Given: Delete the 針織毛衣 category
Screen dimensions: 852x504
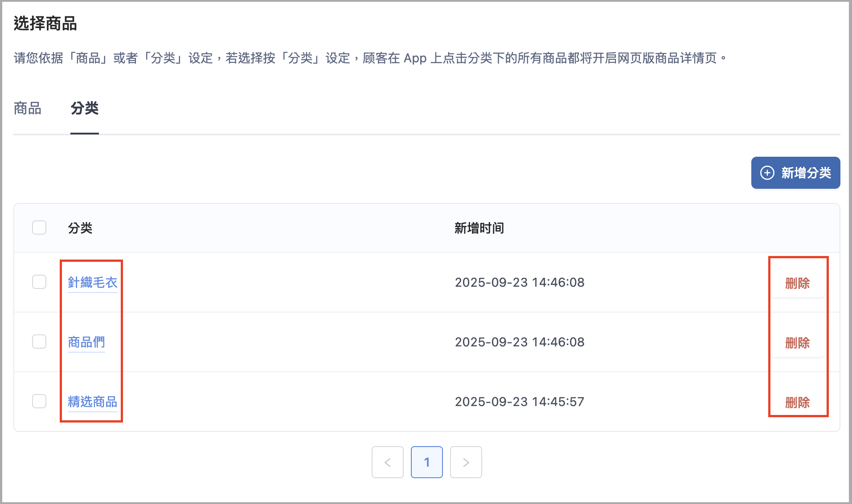Looking at the screenshot, I should click(x=797, y=283).
